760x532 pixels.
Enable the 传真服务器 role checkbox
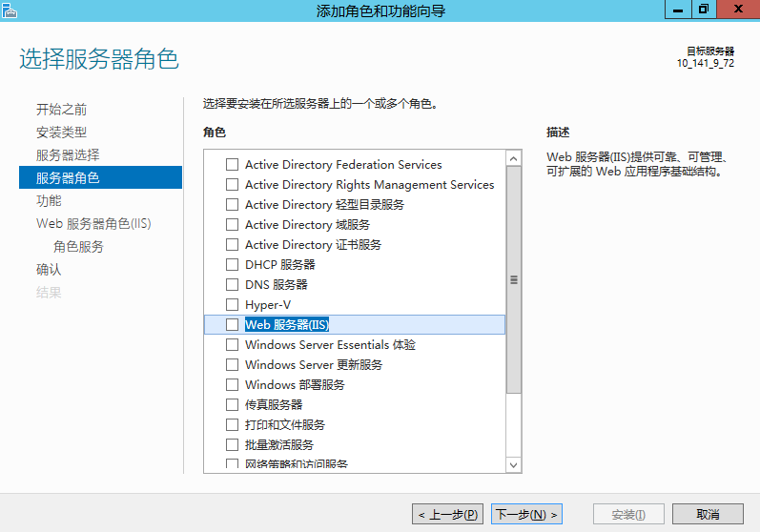tap(232, 405)
